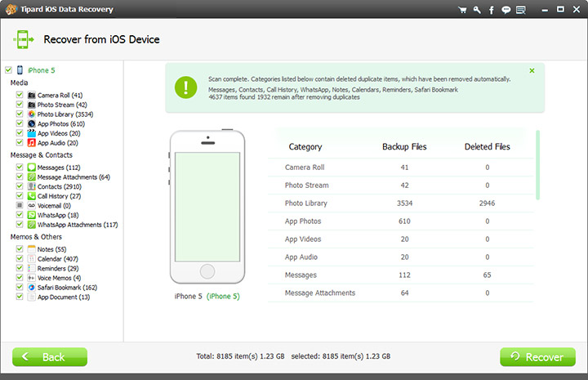
Task: Click the Photo Stream icon
Action: click(32, 105)
